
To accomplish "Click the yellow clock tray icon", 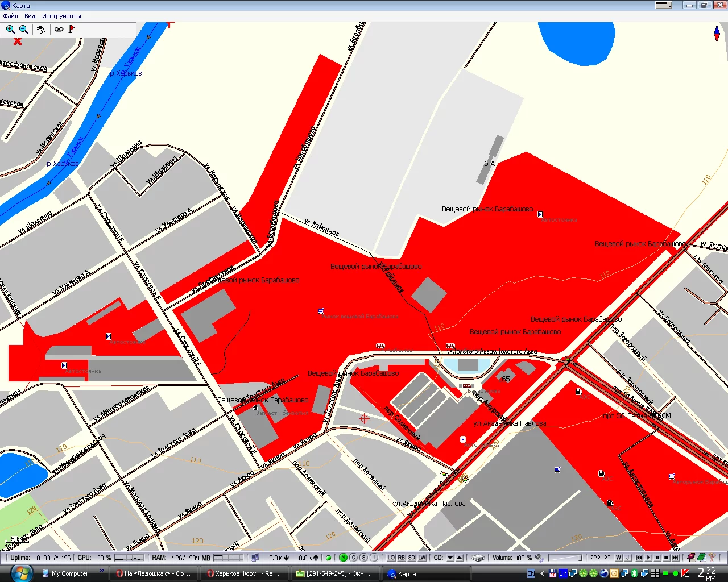I will pyautogui.click(x=614, y=573).
